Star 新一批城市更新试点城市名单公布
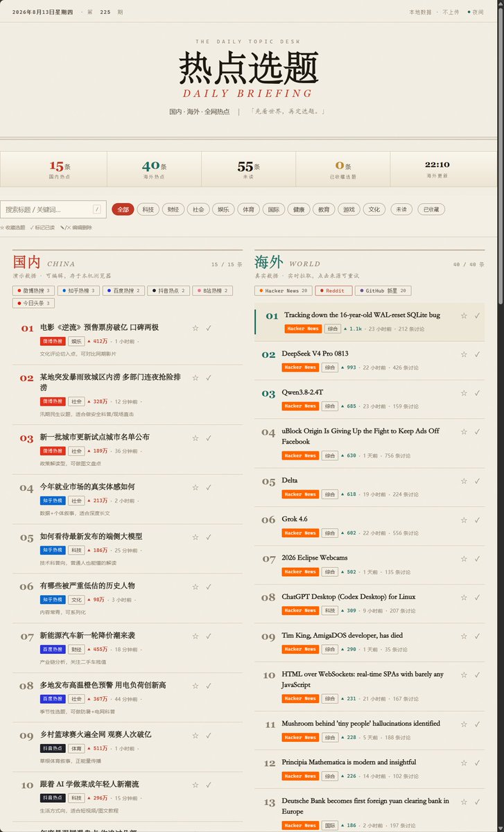The height and width of the screenshot is (832, 504). tap(195, 437)
